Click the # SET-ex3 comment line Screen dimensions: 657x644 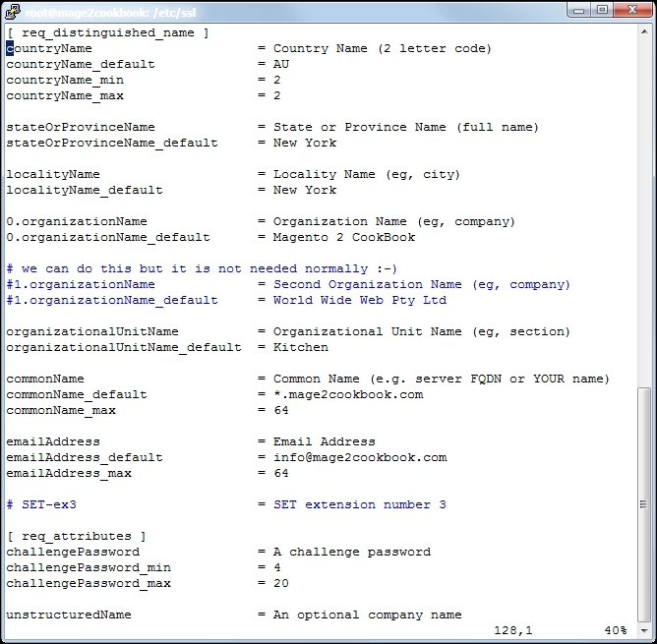click(x=41, y=504)
